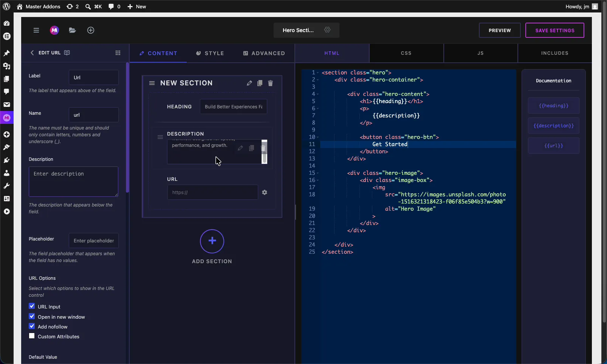
Task: Toggle Add nofollow checkbox
Action: click(x=32, y=326)
